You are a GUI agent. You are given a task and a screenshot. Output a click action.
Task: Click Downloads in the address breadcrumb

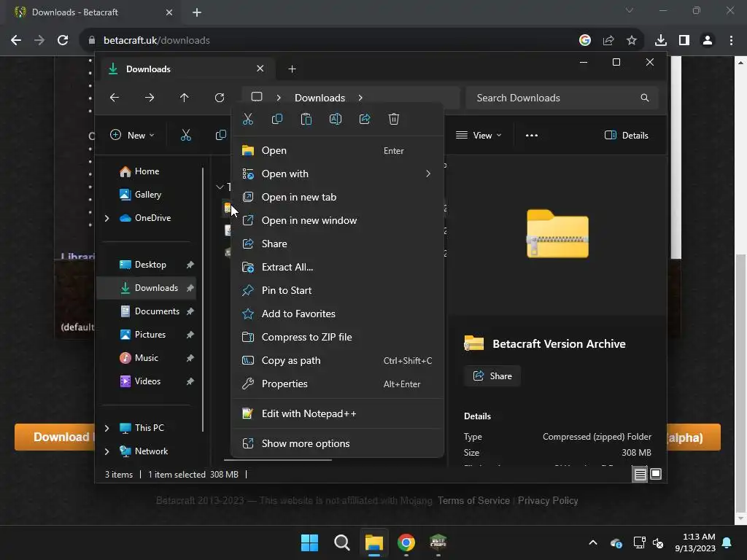coord(320,98)
